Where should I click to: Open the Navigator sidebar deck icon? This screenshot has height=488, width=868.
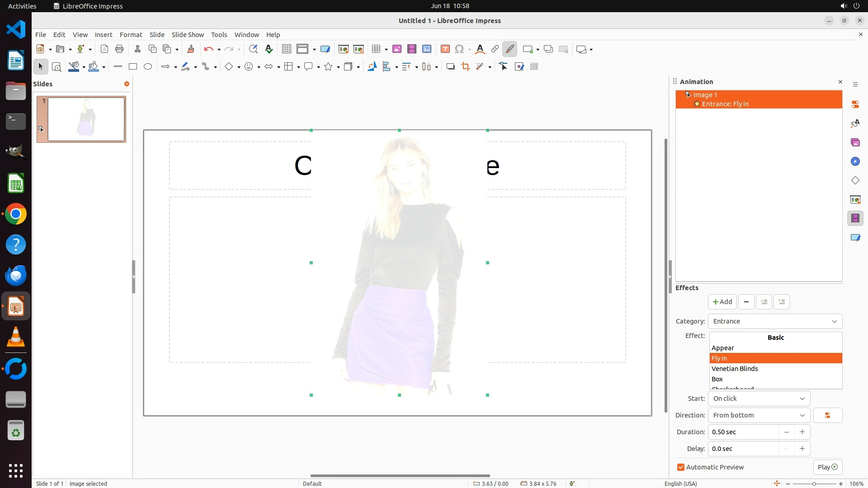[855, 162]
